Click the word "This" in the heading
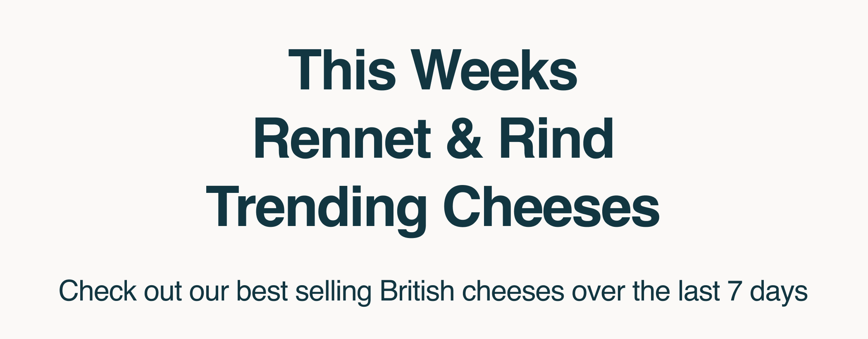The height and width of the screenshot is (339, 868). tap(342, 70)
